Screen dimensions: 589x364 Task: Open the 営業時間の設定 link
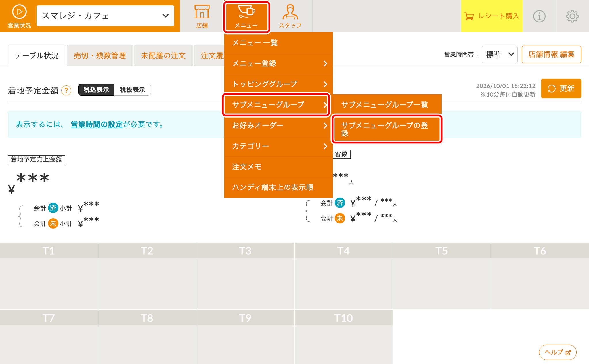97,124
